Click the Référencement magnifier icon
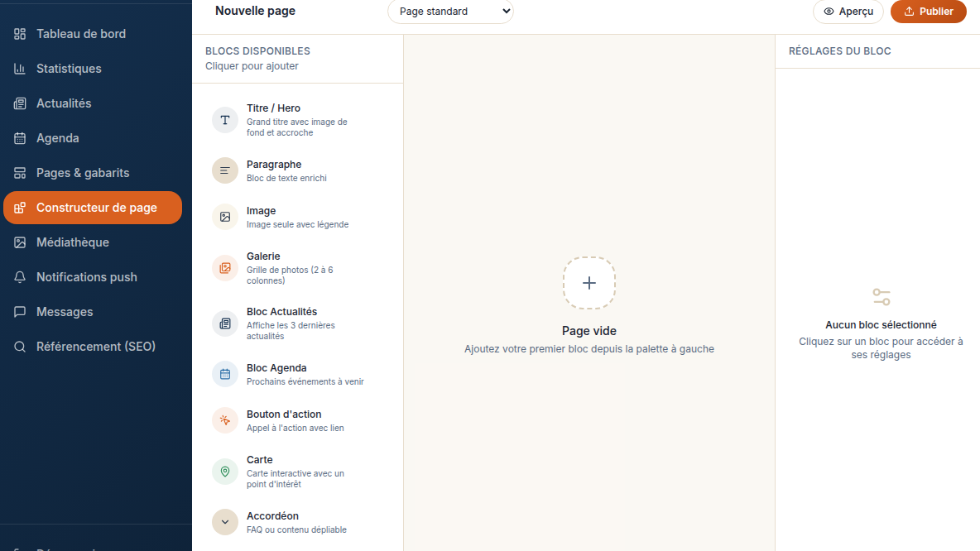This screenshot has height=551, width=980. click(20, 347)
